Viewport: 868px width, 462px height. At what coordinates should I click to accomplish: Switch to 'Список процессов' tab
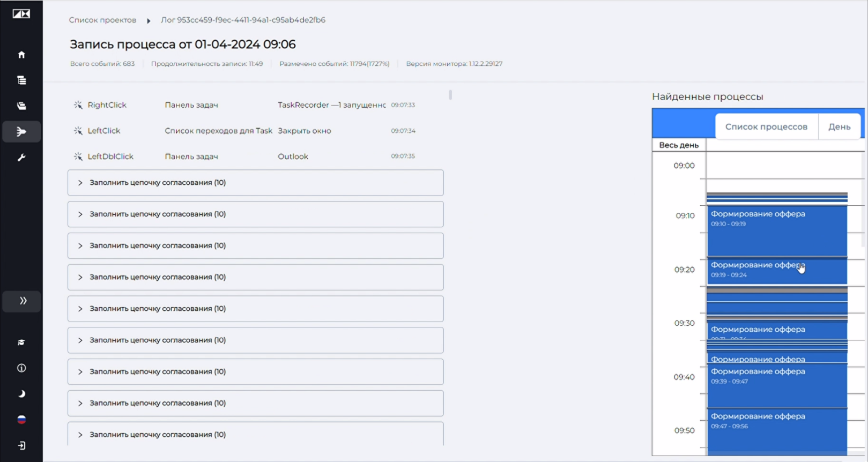[766, 126]
